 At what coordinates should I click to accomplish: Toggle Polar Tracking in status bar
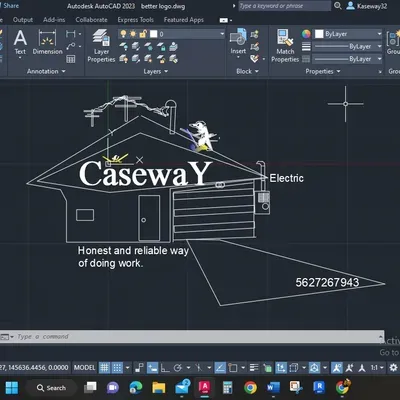pyautogui.click(x=178, y=368)
